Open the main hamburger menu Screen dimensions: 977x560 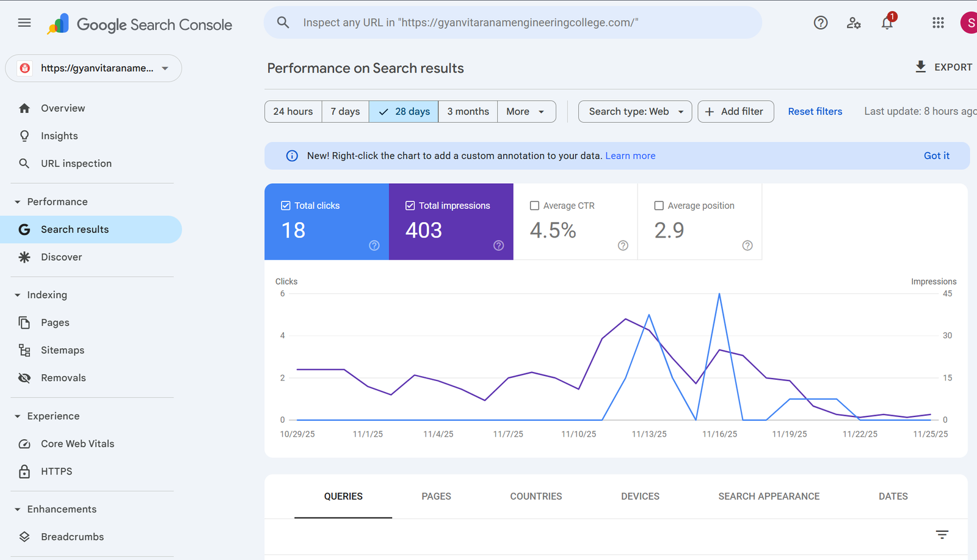click(x=24, y=23)
